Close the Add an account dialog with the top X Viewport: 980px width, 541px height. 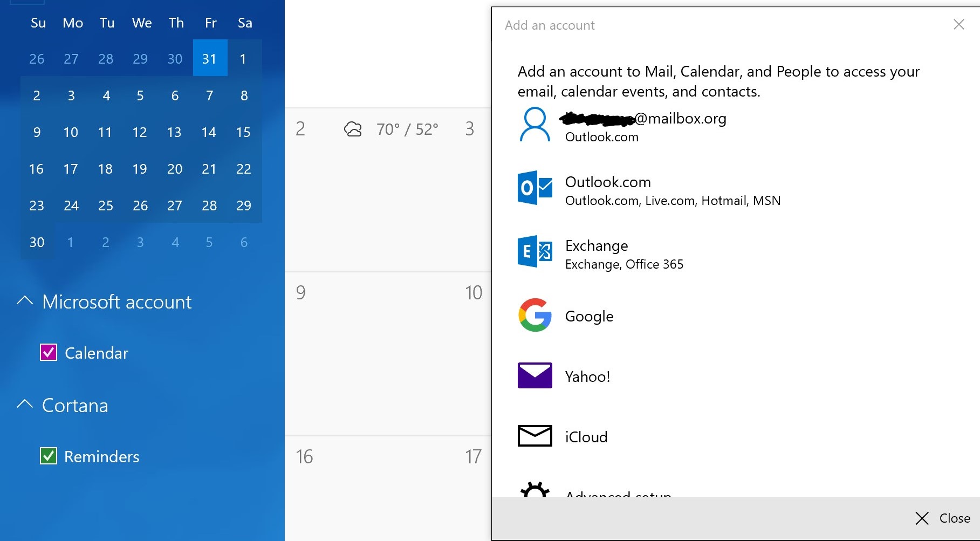[958, 24]
